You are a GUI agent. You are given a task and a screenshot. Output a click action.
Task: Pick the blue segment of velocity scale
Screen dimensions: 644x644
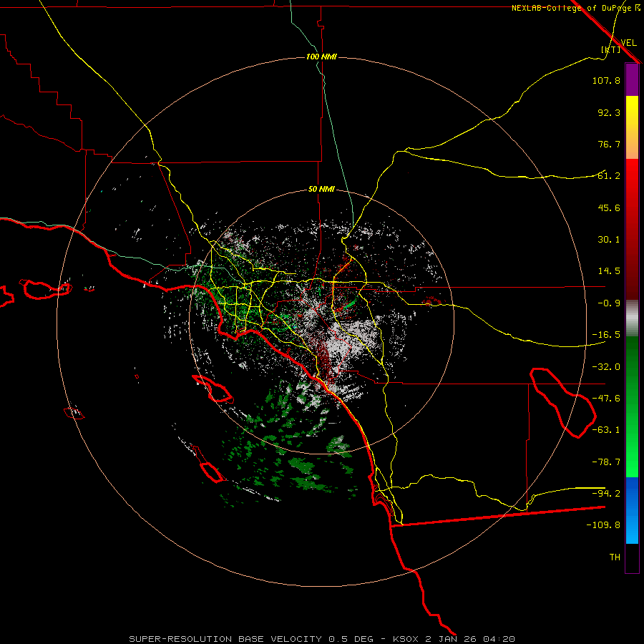pos(632,510)
